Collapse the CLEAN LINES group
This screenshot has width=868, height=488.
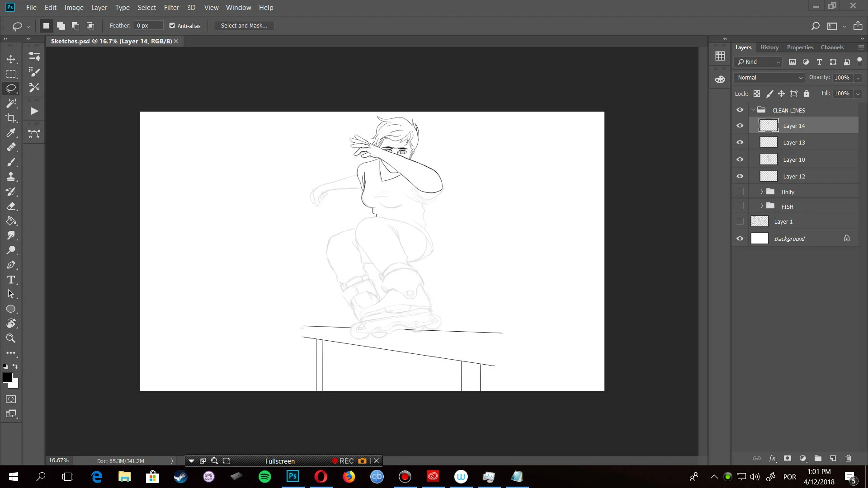(753, 110)
